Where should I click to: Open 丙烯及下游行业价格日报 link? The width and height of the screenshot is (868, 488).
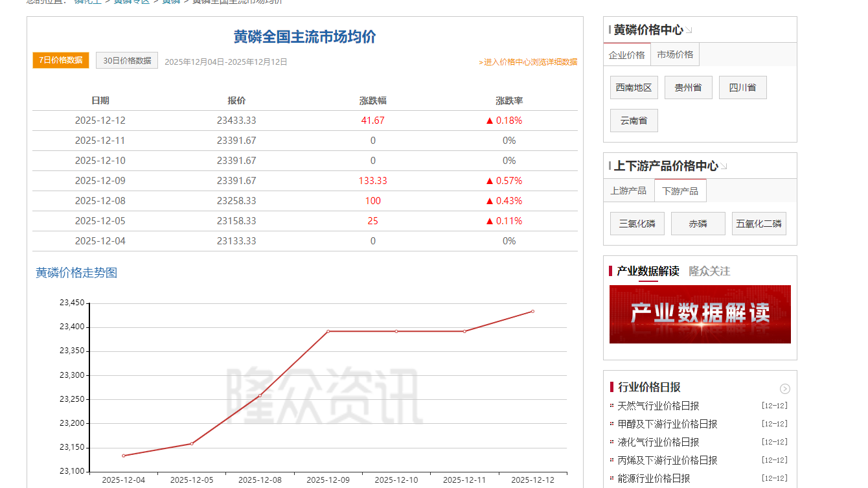click(667, 460)
